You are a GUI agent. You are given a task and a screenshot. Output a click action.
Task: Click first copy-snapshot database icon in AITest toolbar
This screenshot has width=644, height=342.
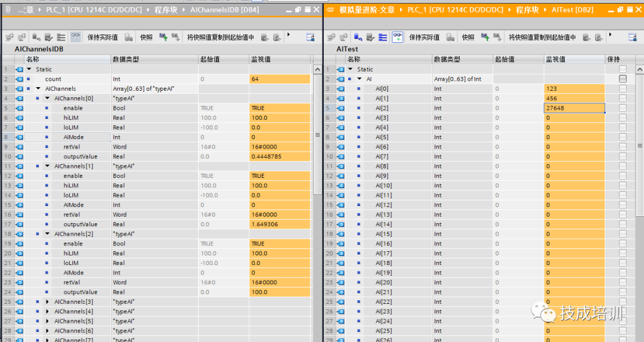tap(587, 38)
